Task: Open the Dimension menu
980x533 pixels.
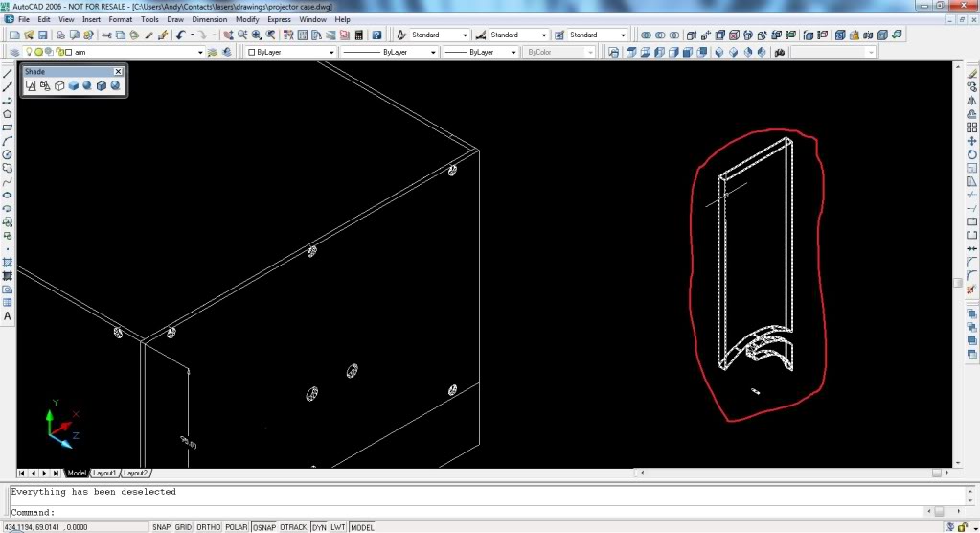Action: point(209,19)
